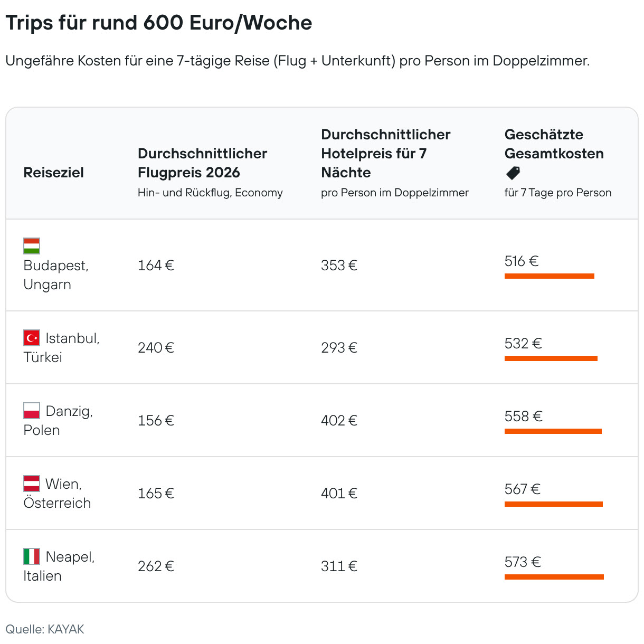
Task: Click the orange bar under 516 €
Action: click(550, 276)
